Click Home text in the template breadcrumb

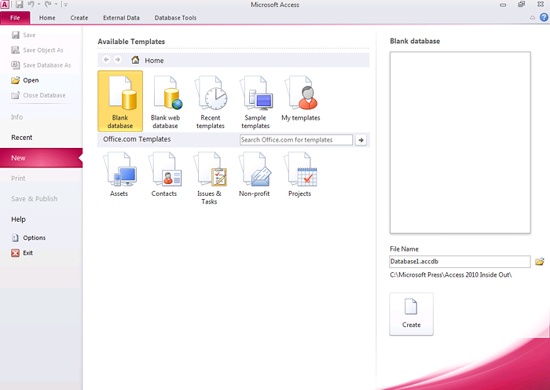pos(154,60)
